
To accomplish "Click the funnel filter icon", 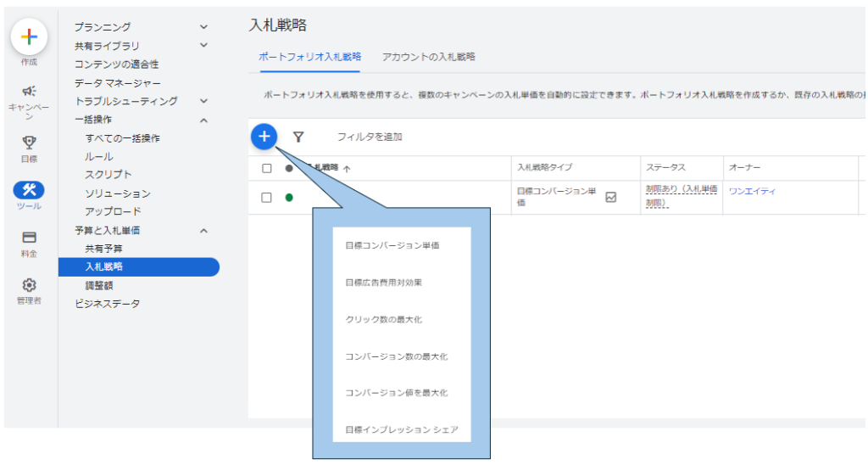I will 298,137.
